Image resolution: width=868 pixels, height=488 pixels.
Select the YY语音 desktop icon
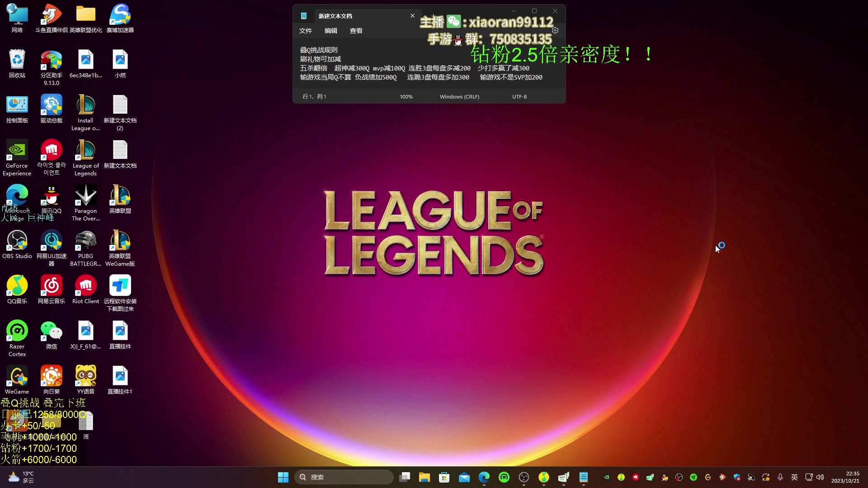click(x=86, y=380)
